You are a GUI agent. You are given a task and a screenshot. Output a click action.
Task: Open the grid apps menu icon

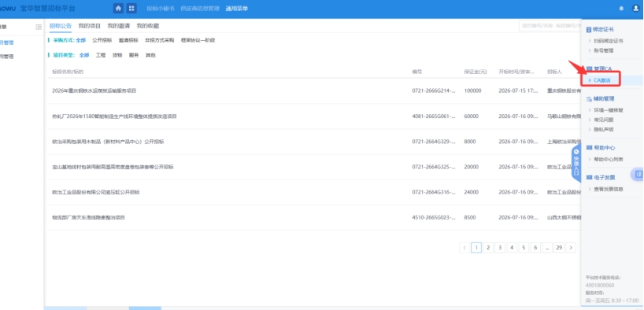coord(131,8)
